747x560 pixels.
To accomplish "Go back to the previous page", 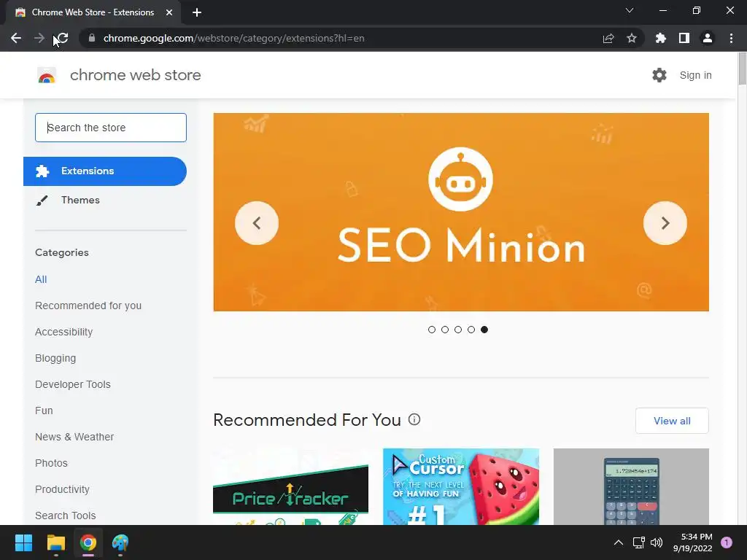I will (x=16, y=38).
